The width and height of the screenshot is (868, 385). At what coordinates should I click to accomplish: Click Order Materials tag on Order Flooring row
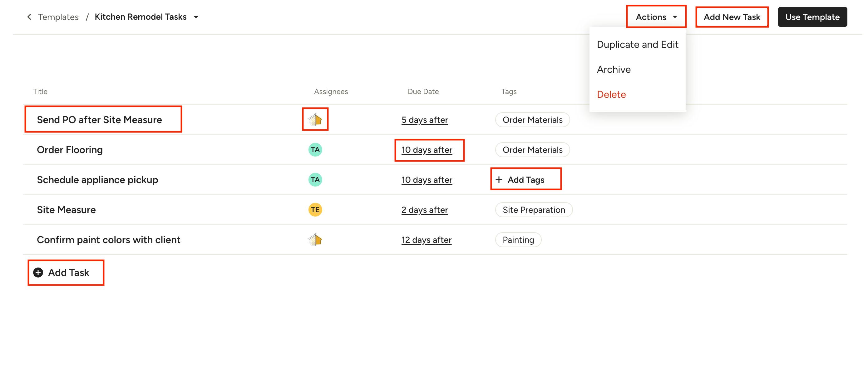(532, 150)
